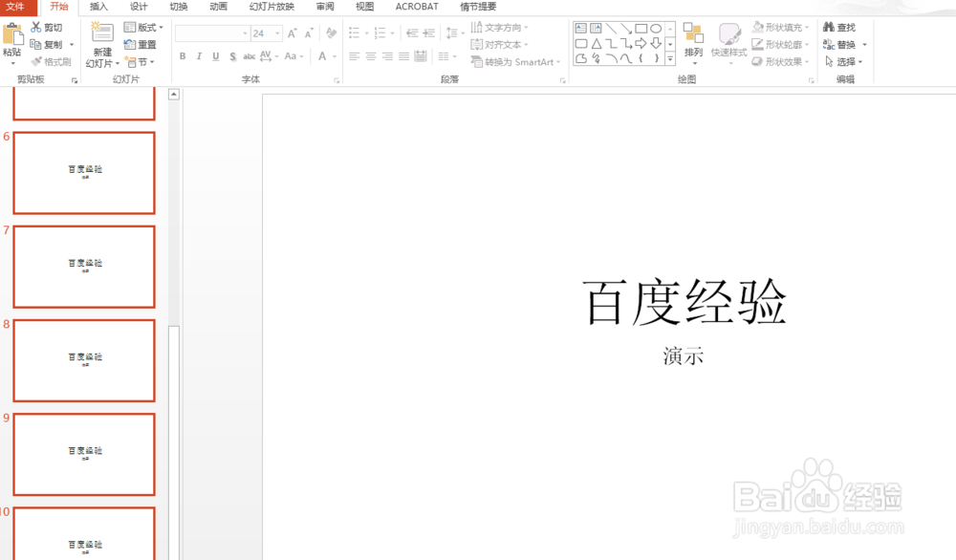The width and height of the screenshot is (956, 560).
Task: Align text right in paragraph group
Action: [387, 56]
